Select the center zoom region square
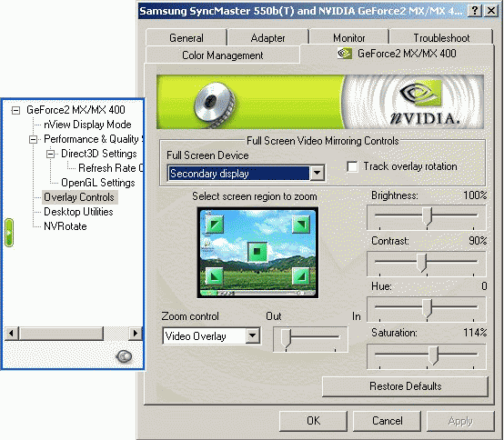Image resolution: width=504 pixels, height=440 pixels. (257, 252)
